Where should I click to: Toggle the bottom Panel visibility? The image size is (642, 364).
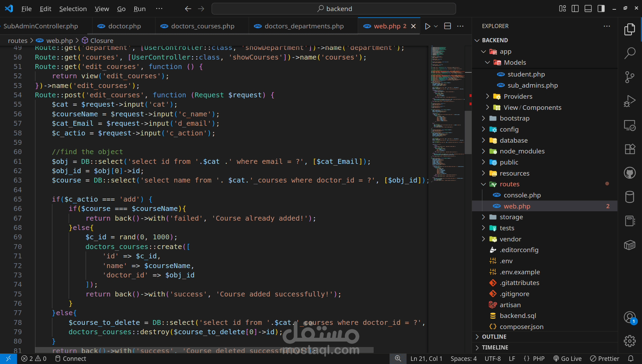pyautogui.click(x=588, y=9)
